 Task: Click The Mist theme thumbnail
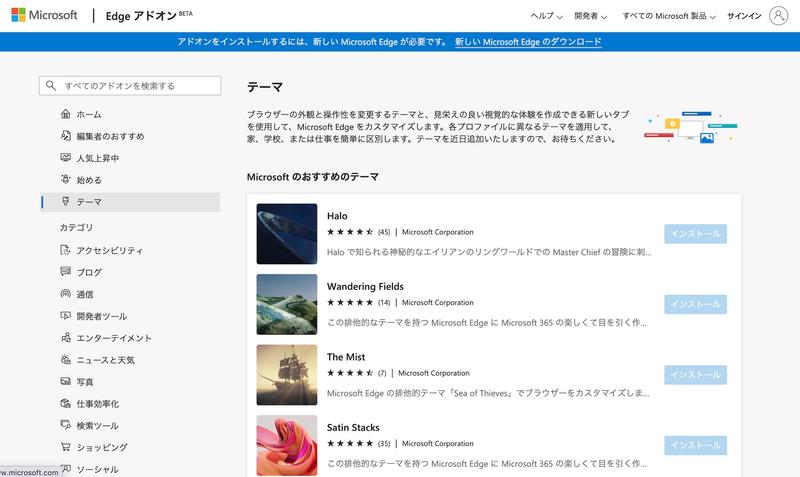tap(287, 374)
